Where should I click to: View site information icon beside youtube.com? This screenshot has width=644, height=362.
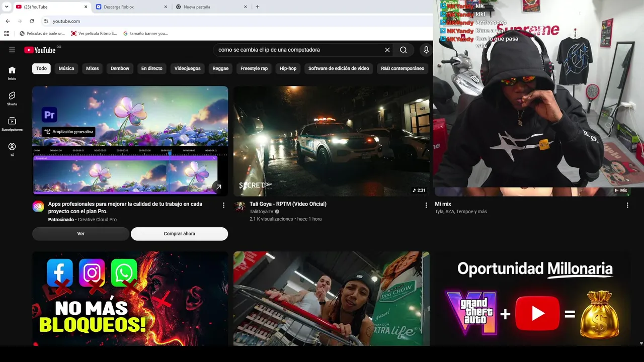(x=46, y=21)
